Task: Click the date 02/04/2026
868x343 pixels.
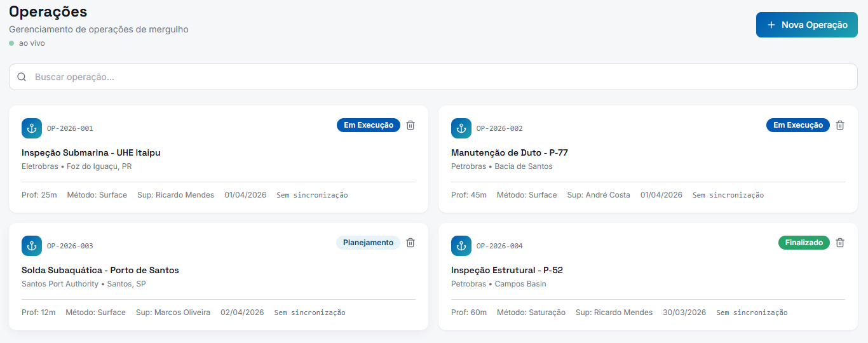Action: (242, 313)
